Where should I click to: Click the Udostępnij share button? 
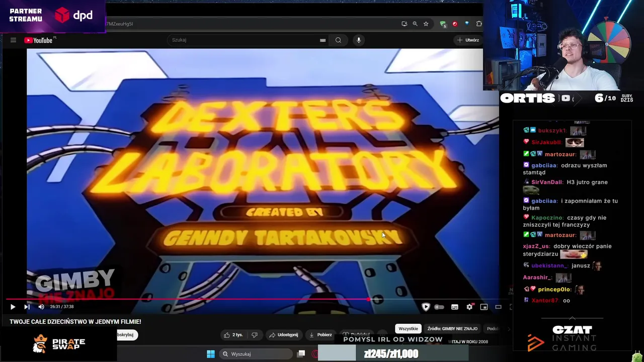point(283,335)
